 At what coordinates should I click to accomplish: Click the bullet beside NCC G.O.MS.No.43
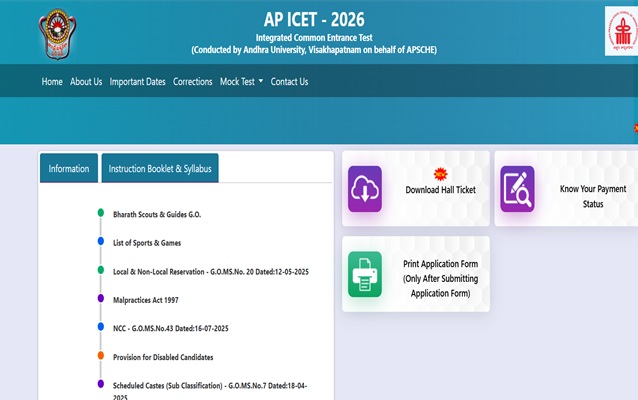click(x=101, y=327)
